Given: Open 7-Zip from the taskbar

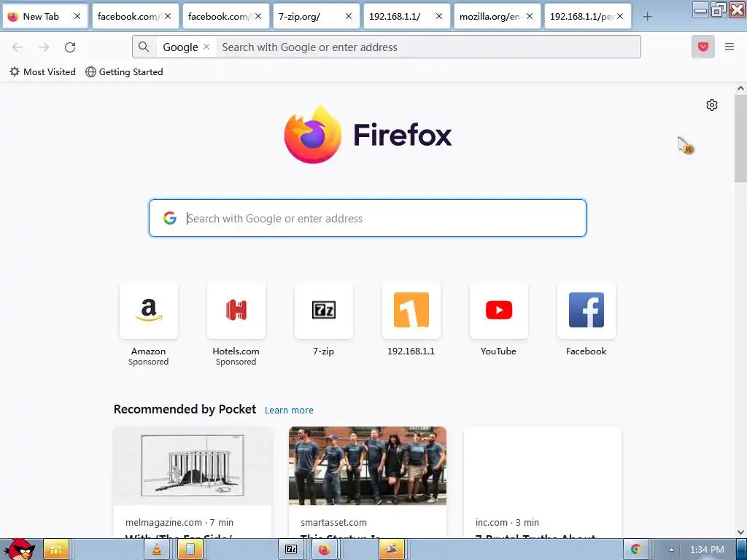Looking at the screenshot, I should 291,550.
